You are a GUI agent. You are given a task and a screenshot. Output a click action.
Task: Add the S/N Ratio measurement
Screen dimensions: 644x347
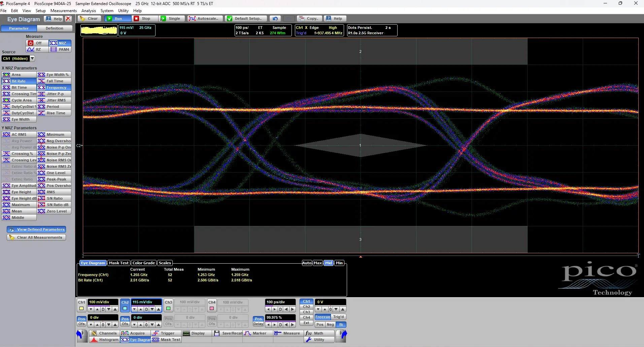tap(54, 198)
